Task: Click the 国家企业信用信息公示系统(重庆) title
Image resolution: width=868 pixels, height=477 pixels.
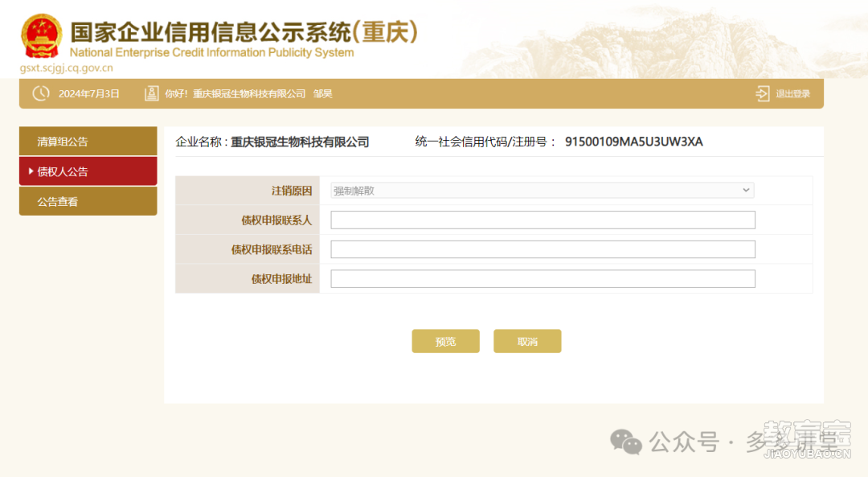Action: [244, 31]
